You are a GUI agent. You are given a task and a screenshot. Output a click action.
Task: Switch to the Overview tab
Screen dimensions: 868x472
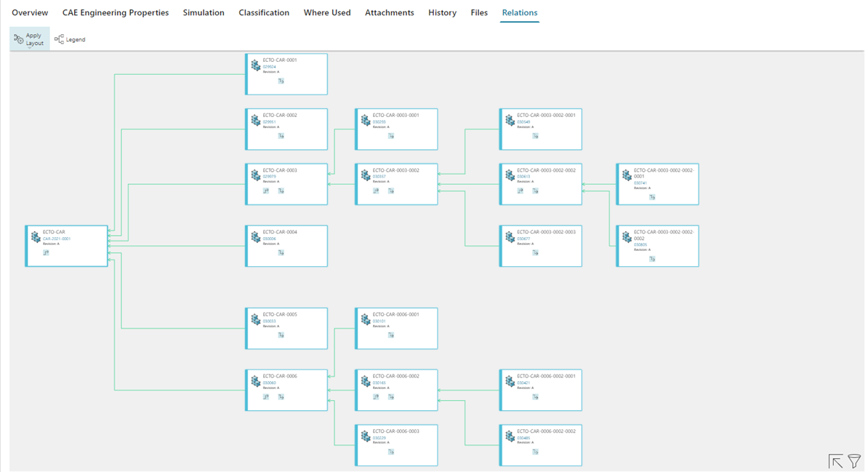coord(30,12)
